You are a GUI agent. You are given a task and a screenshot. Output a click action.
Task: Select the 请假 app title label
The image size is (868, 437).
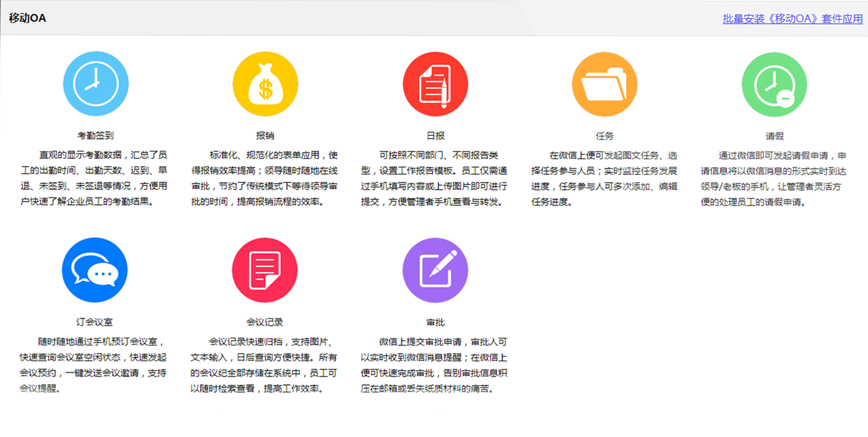click(774, 136)
